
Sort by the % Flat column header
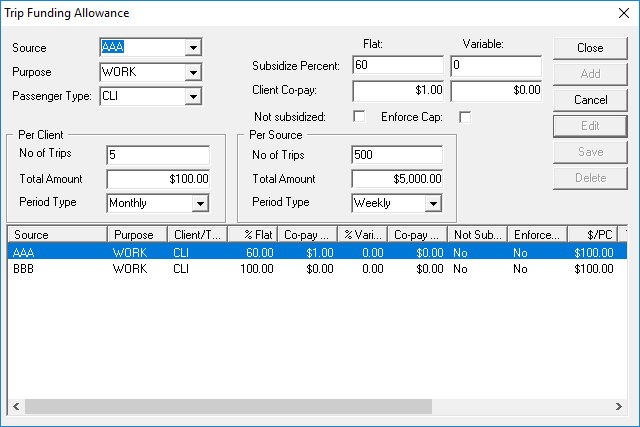253,235
